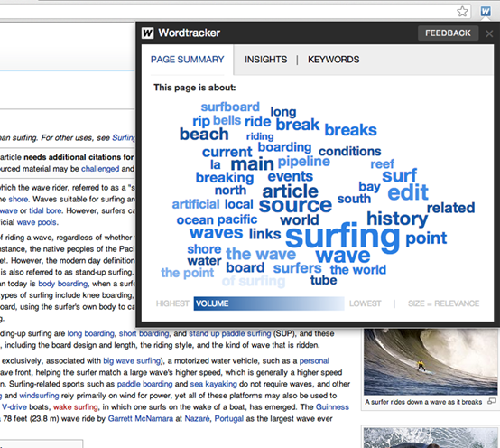500x448 pixels.
Task: Open the big wave surfer thumbnail
Action: pyautogui.click(x=431, y=362)
